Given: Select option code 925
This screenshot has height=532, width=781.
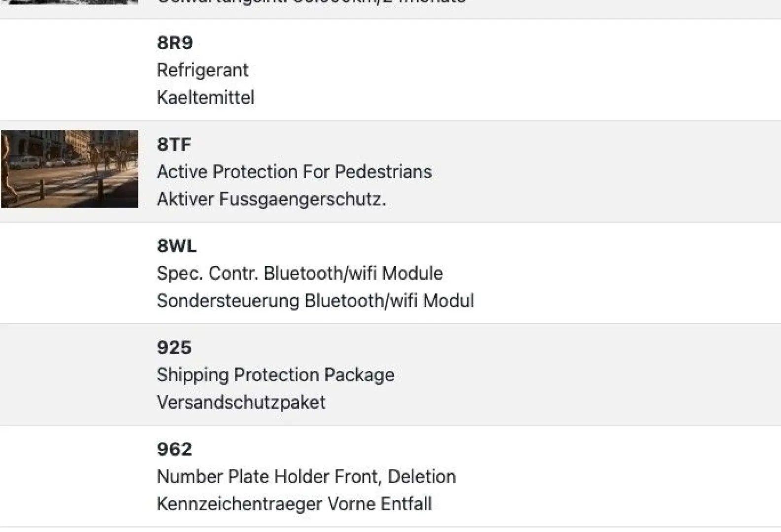Looking at the screenshot, I should 173,347.
